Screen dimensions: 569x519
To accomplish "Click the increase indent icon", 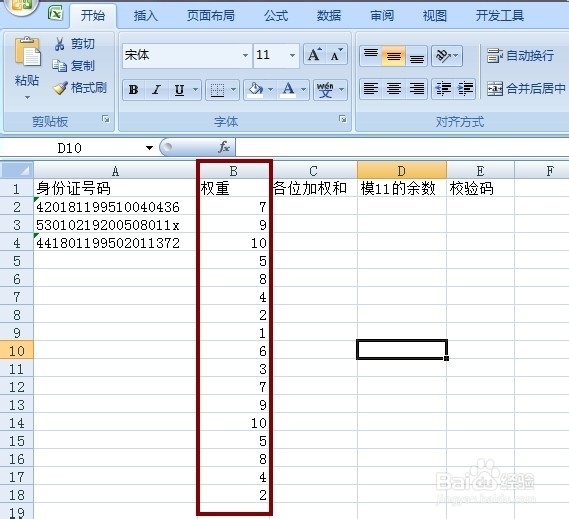I will pos(465,89).
